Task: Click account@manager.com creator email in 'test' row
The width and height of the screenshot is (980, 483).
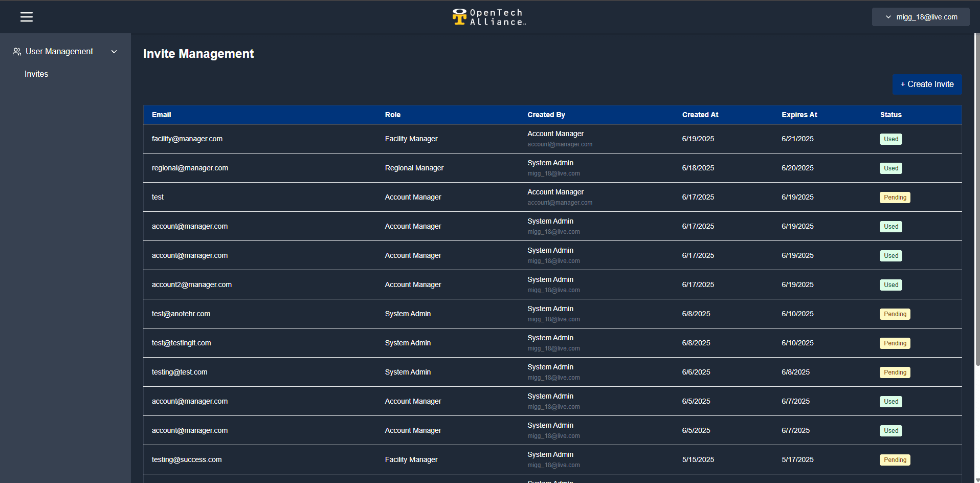Action: click(x=560, y=203)
